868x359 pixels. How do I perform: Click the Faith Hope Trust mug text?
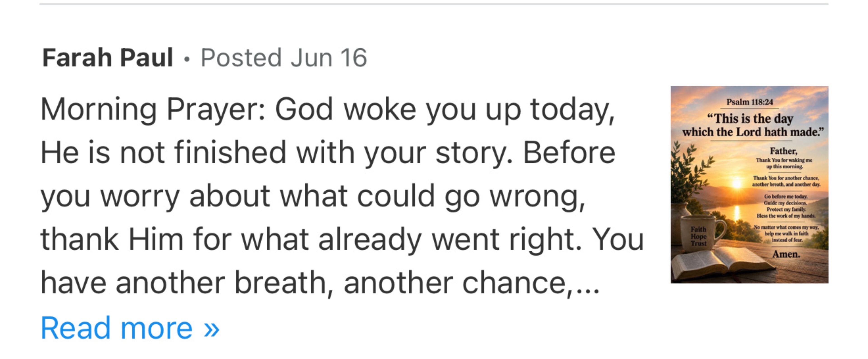tap(698, 236)
